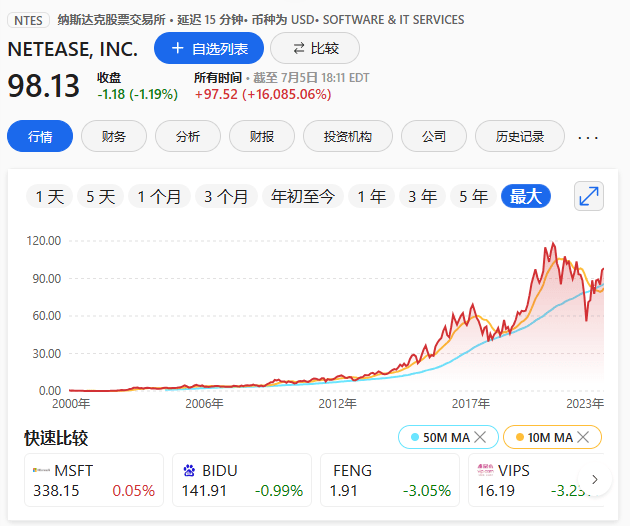Open the 财报 tab
The image size is (630, 526).
[261, 136]
